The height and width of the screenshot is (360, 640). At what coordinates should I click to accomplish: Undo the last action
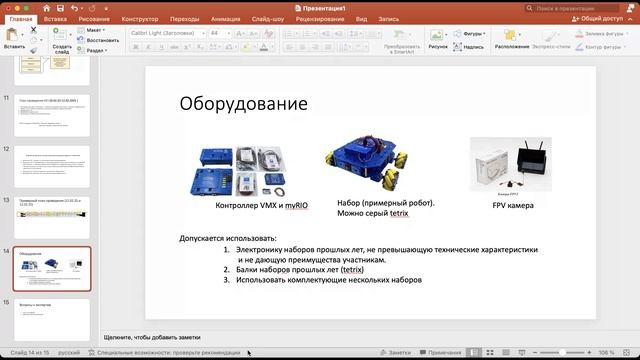pos(74,8)
